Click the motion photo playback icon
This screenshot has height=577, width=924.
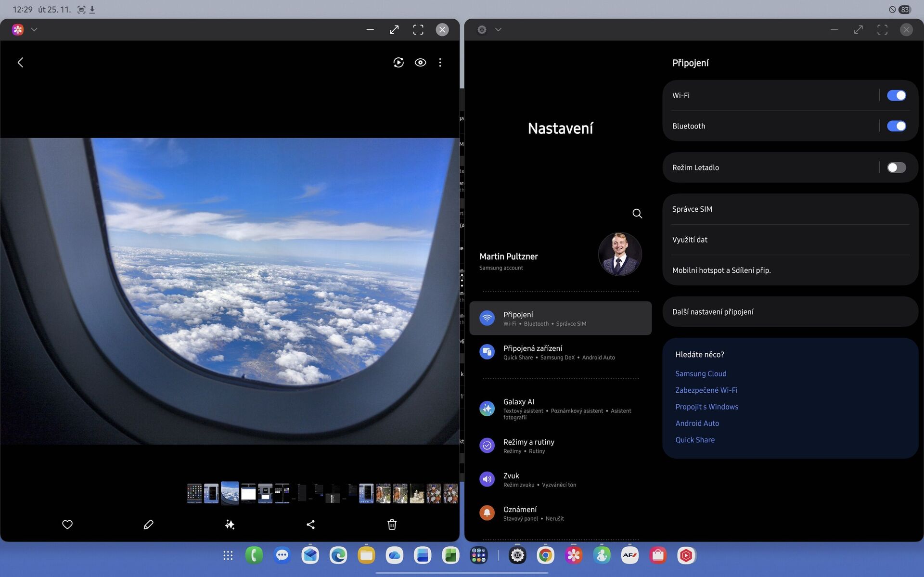[x=398, y=63]
